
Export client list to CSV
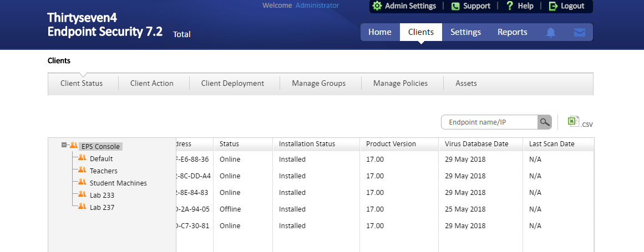[x=580, y=122]
